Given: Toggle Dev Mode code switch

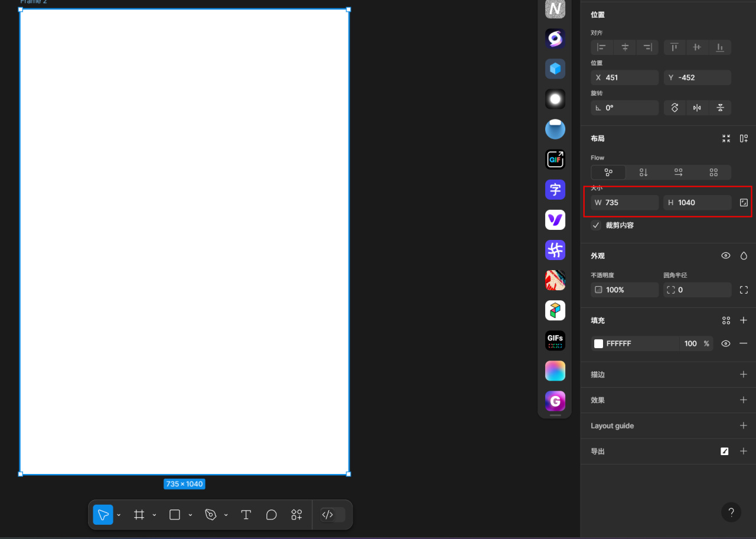Looking at the screenshot, I should (x=333, y=515).
